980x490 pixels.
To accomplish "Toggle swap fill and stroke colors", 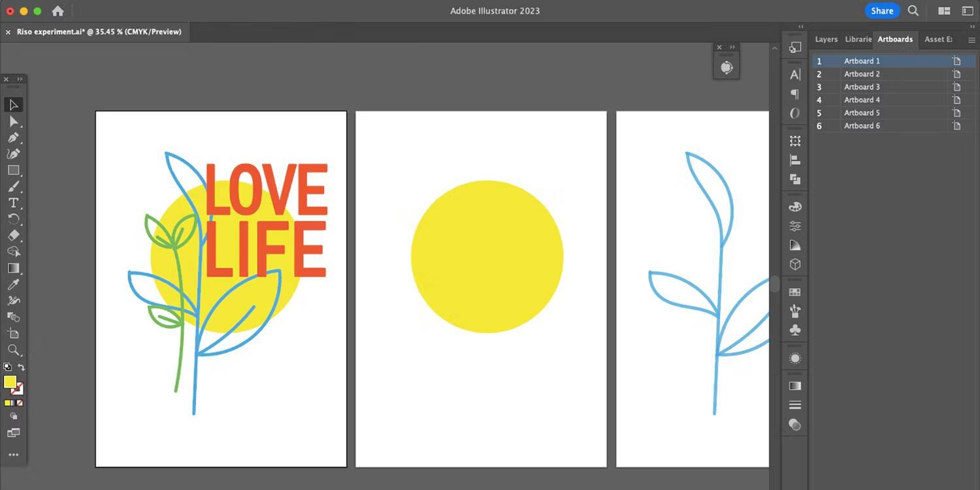I will pyautogui.click(x=22, y=367).
